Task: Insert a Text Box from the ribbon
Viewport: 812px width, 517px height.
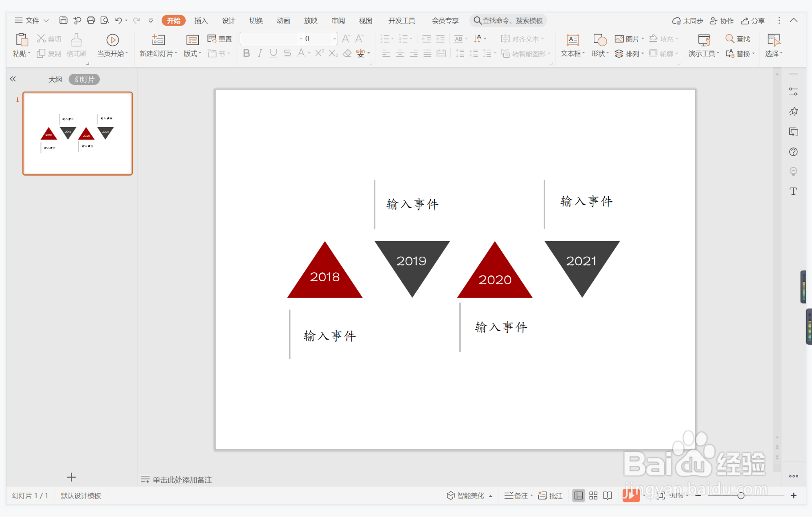Action: 573,40
